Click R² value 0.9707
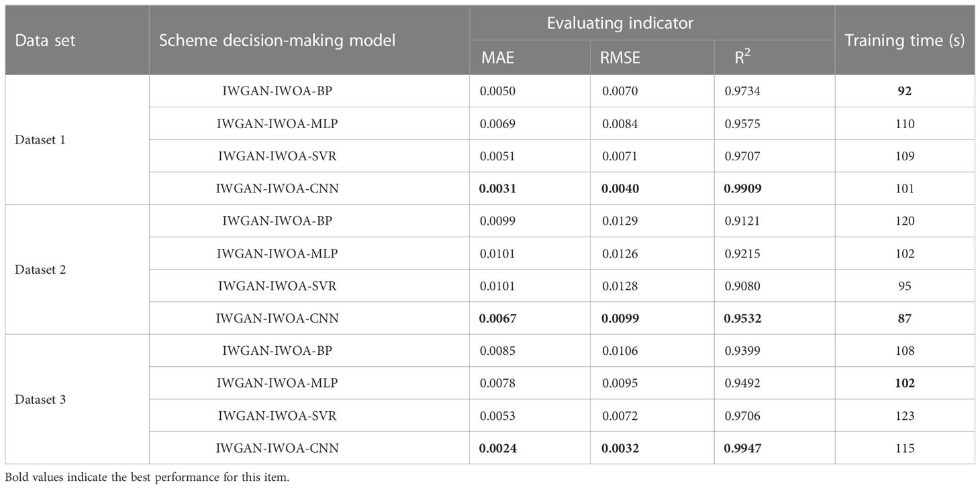 742,156
